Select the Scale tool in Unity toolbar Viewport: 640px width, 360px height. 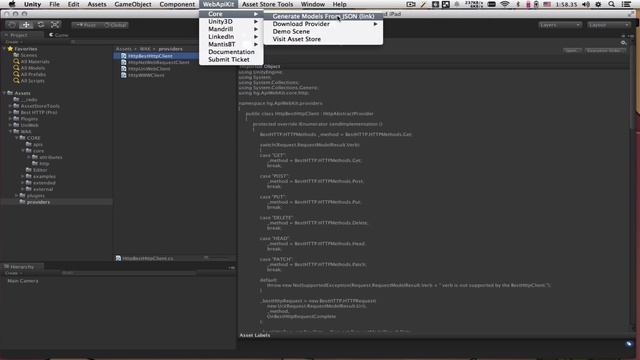55,25
